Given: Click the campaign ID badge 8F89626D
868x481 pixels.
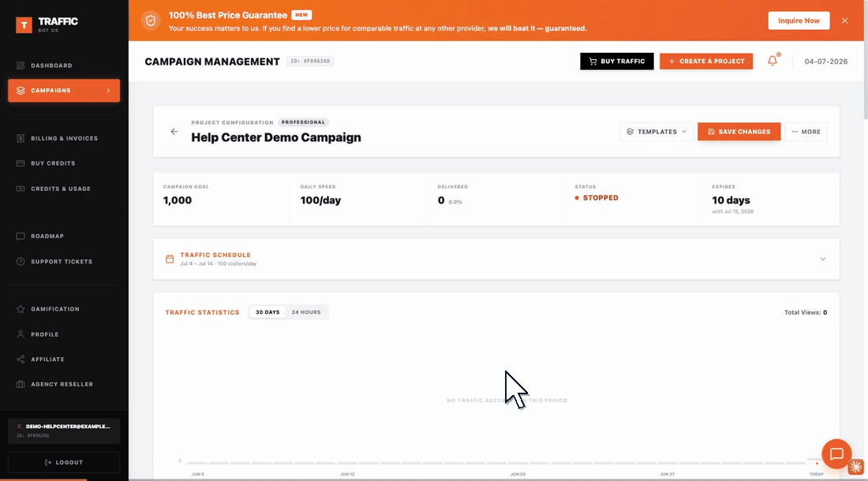Looking at the screenshot, I should click(x=311, y=62).
